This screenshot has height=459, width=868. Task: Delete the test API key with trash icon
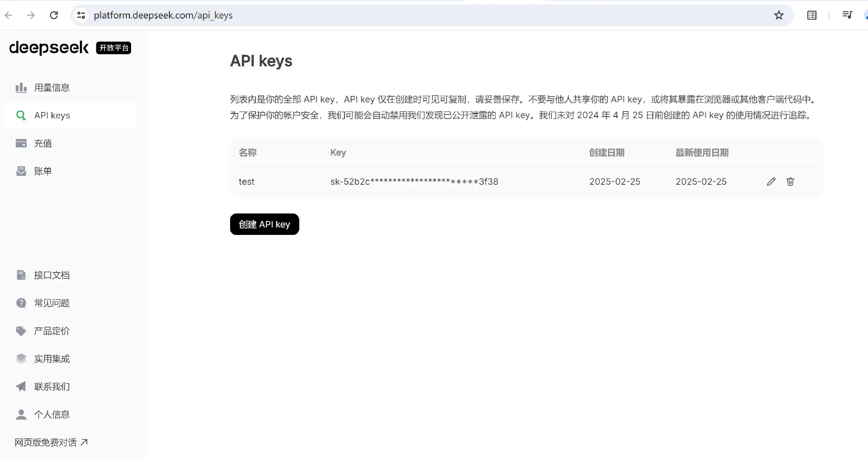[x=790, y=182]
